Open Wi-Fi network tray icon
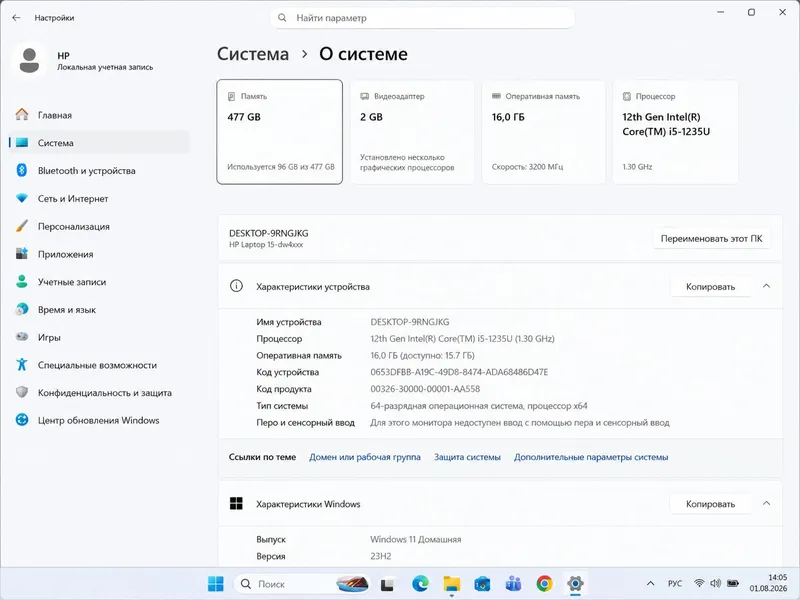This screenshot has height=600, width=800. [x=699, y=583]
